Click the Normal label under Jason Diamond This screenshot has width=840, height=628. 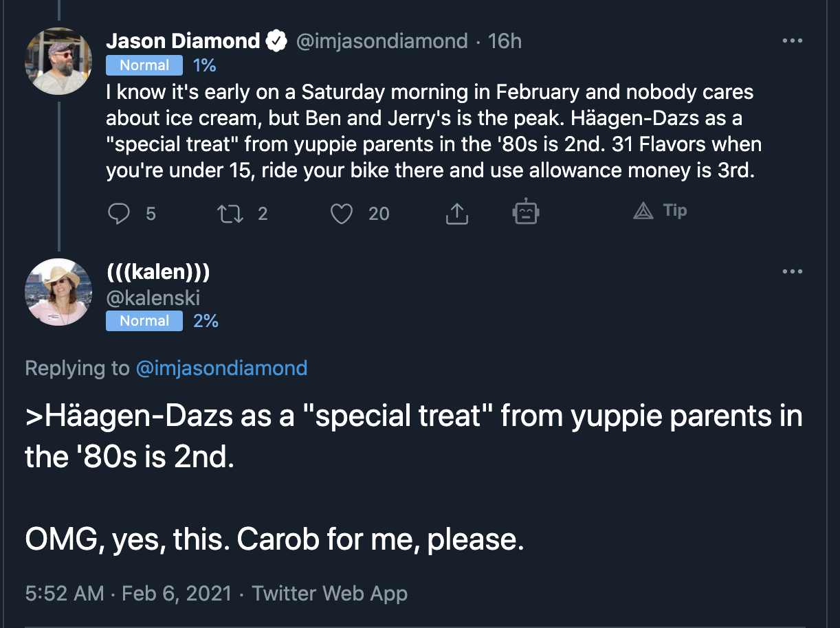click(144, 65)
